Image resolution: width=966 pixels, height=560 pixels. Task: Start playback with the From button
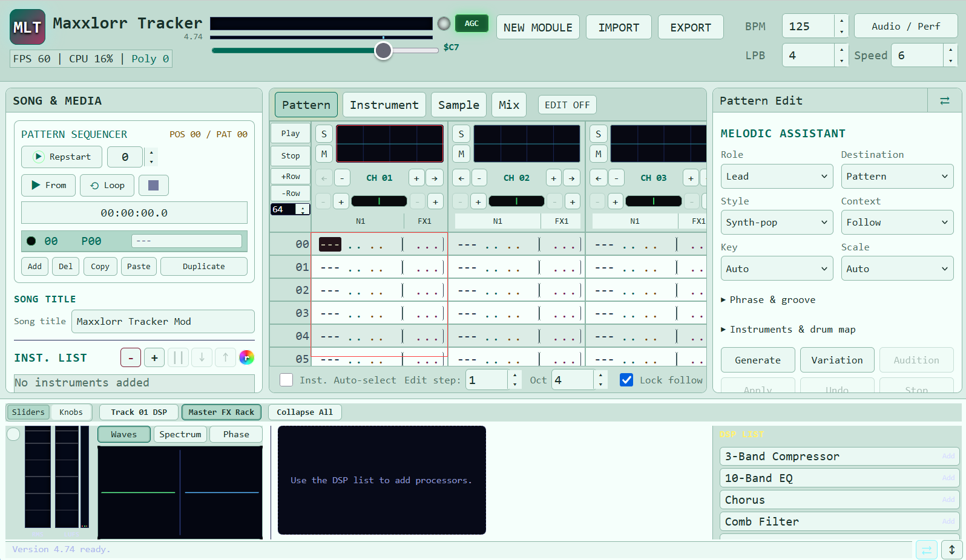49,185
